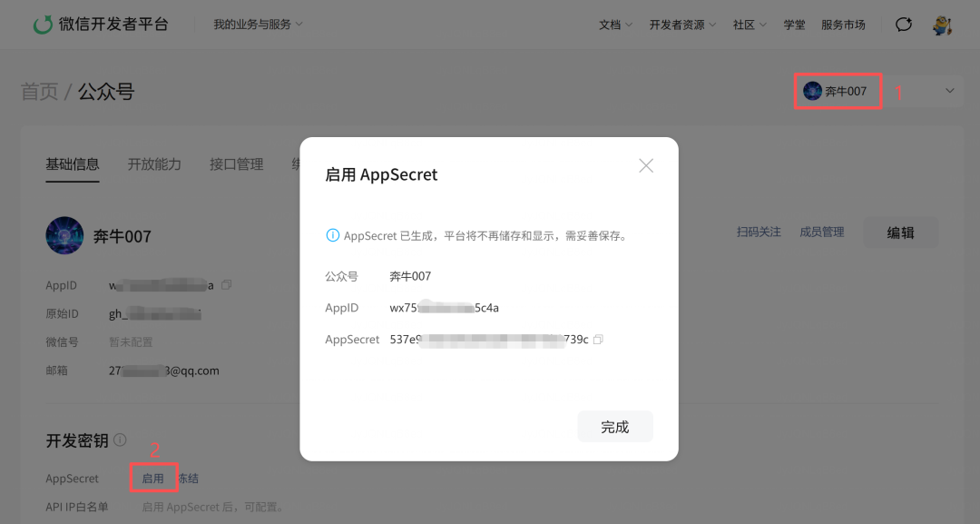980x524 pixels.
Task: Click the 编辑 button
Action: [x=901, y=232]
